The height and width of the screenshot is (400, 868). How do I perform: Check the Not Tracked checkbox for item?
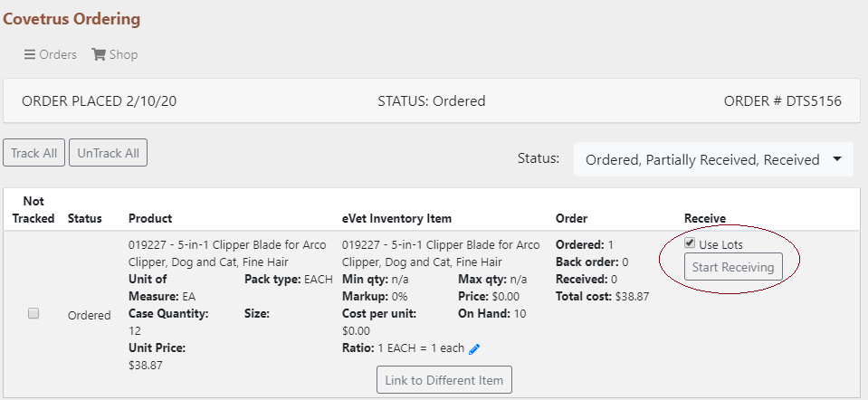tap(33, 314)
